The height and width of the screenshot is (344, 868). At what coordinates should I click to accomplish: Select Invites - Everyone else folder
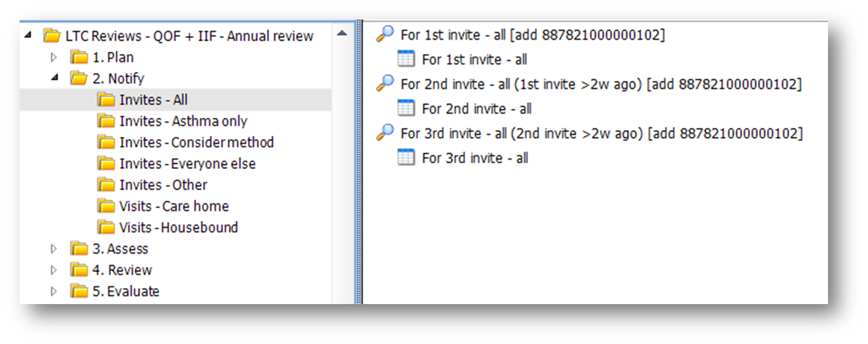[187, 163]
